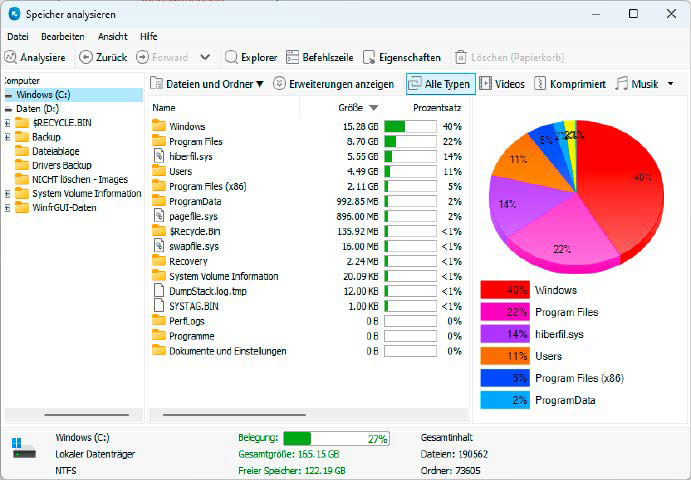The height and width of the screenshot is (480, 691).
Task: Open the Bearbeiten menu
Action: tap(63, 37)
